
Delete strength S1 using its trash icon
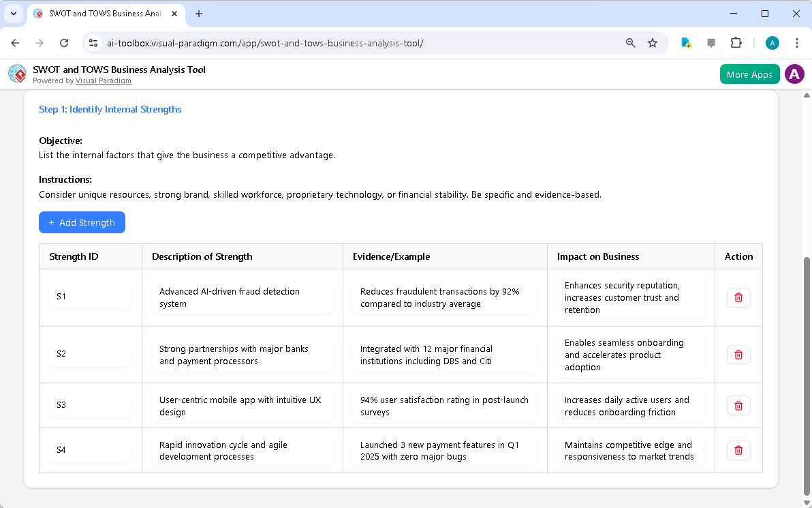738,297
